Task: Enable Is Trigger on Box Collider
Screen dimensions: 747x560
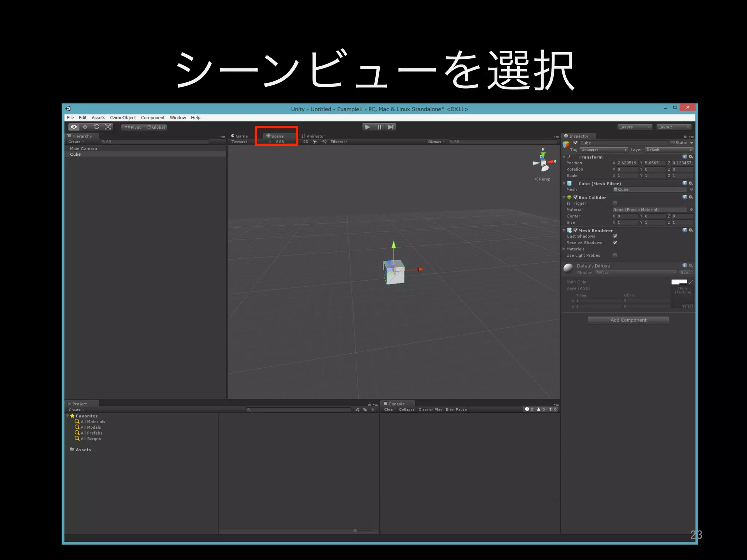Action: [x=615, y=203]
